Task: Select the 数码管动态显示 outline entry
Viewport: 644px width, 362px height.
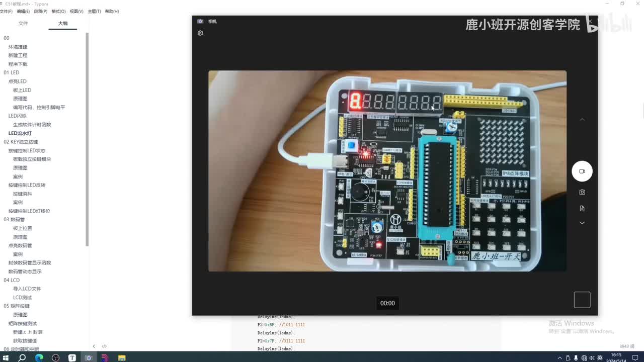Action: 25,271
